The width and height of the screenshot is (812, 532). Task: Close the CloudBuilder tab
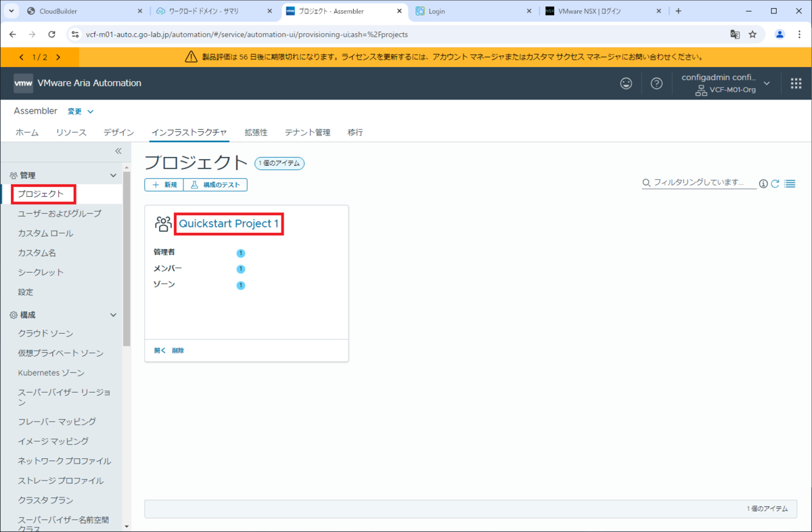click(x=140, y=11)
